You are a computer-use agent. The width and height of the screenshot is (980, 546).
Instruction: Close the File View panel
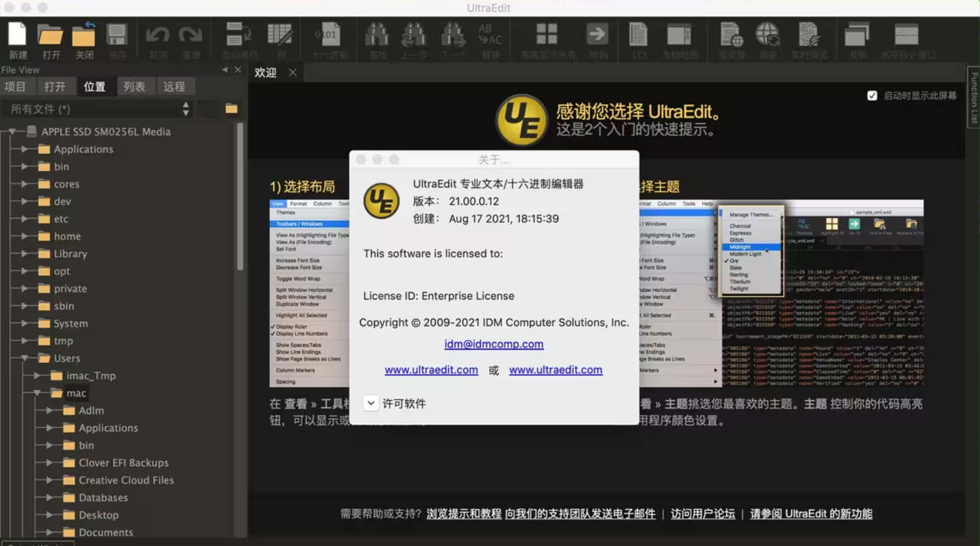click(238, 70)
